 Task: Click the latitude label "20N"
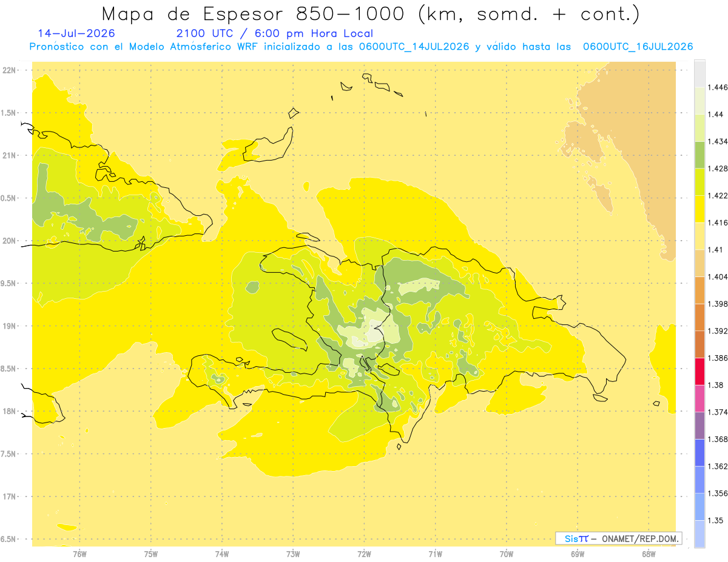click(10, 241)
